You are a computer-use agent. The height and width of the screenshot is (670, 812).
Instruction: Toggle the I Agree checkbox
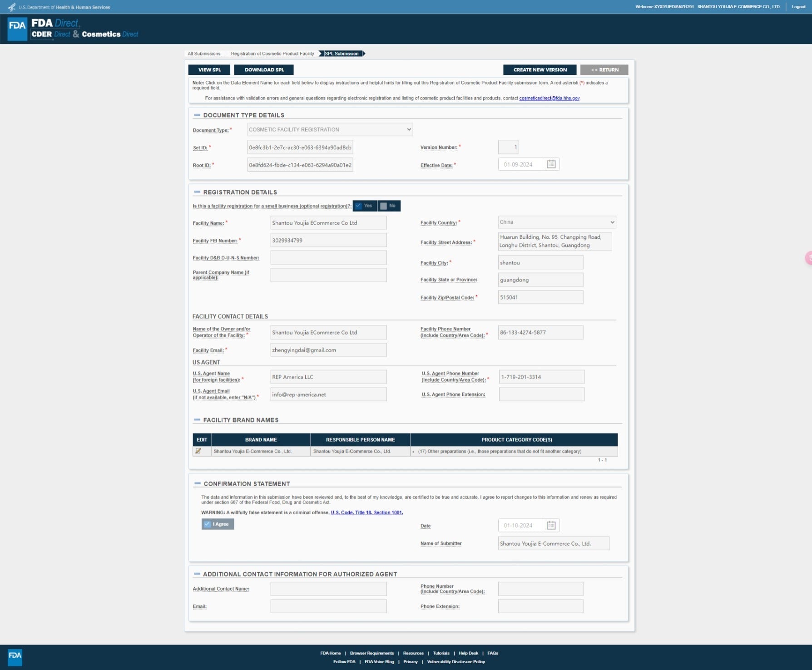pyautogui.click(x=218, y=524)
